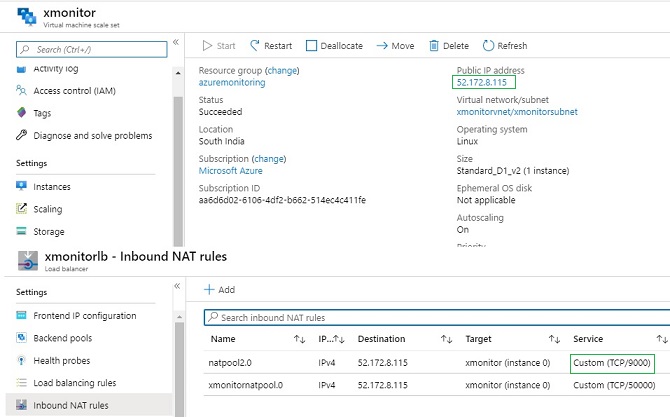Click the Instances icon

[x=21, y=186]
